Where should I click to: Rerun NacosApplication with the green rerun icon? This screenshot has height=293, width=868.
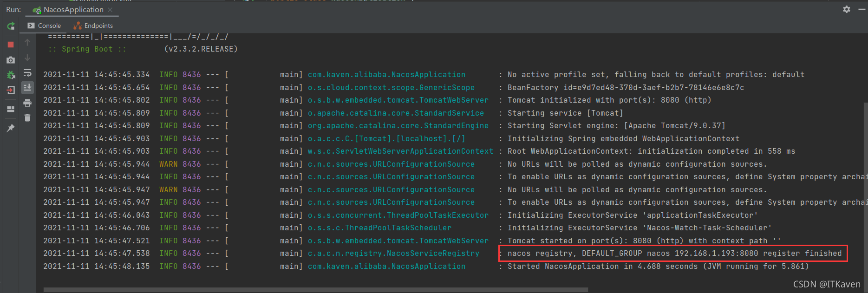[x=11, y=26]
